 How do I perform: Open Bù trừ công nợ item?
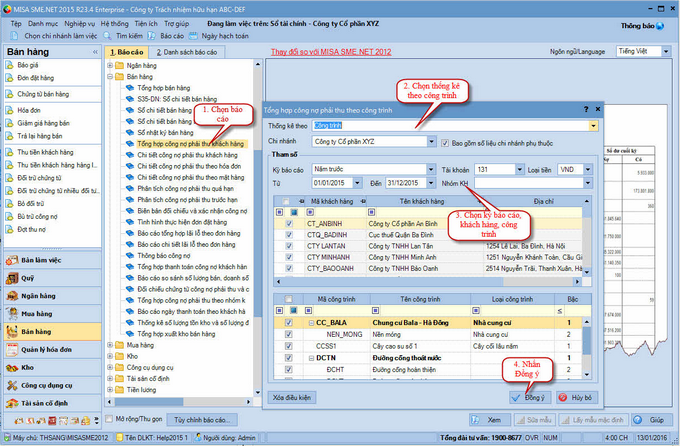(37, 216)
